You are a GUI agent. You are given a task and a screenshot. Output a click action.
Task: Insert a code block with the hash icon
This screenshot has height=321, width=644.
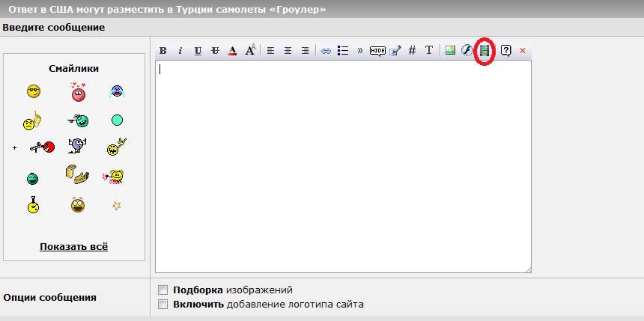click(x=413, y=50)
